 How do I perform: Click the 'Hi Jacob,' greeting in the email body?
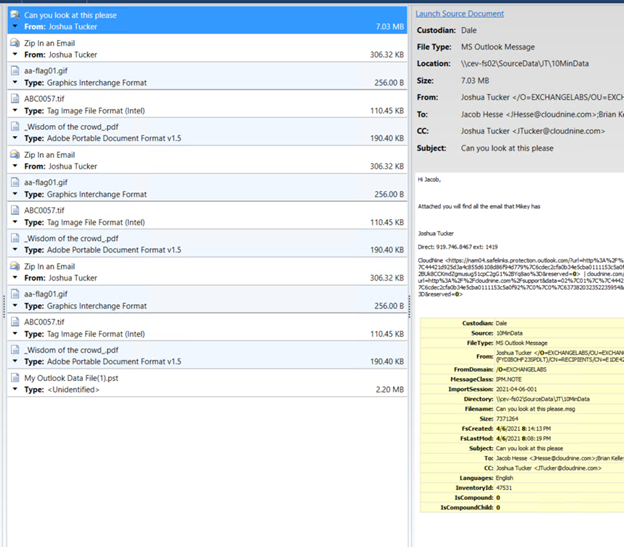click(x=429, y=179)
